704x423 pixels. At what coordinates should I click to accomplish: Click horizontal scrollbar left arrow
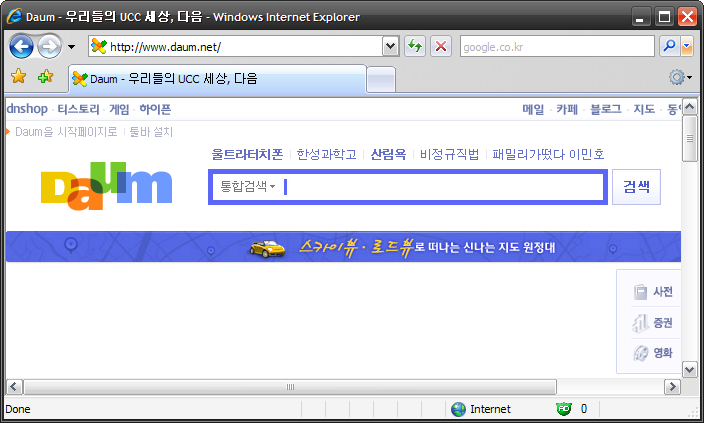[x=14, y=387]
